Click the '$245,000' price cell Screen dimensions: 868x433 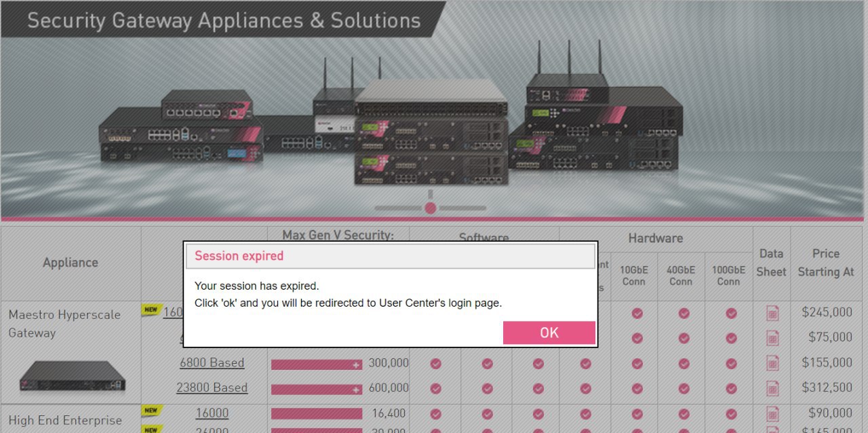(827, 312)
